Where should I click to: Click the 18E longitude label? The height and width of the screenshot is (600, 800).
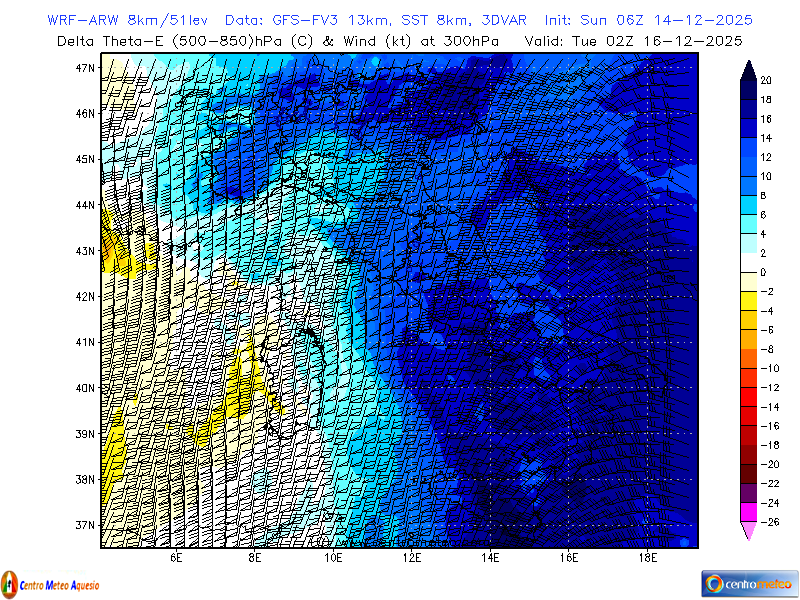(647, 558)
